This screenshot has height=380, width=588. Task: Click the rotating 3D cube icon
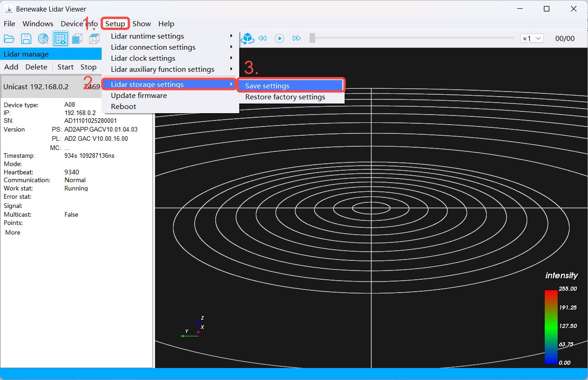248,38
